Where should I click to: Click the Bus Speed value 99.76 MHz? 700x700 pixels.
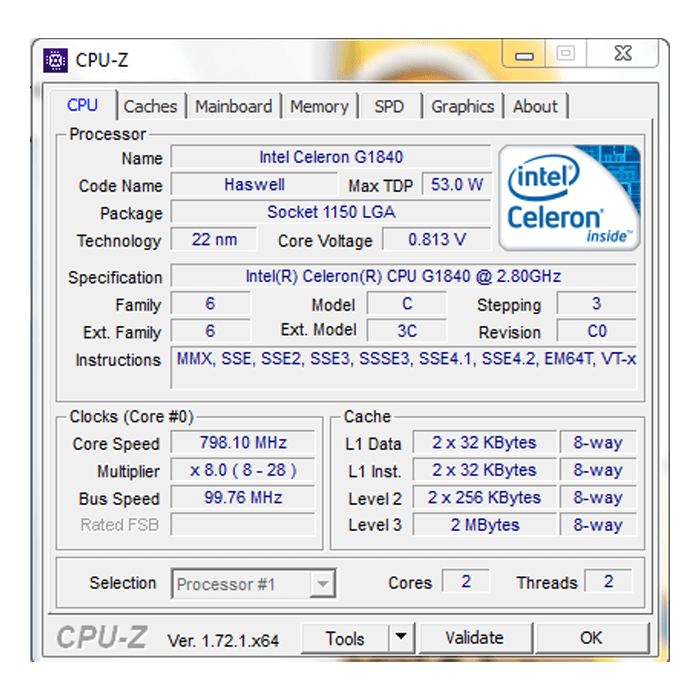243,498
